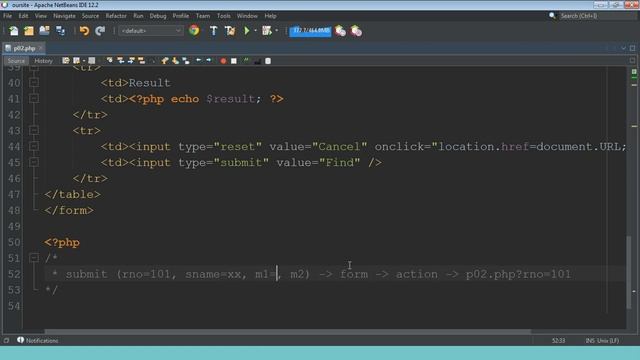
Task: Click the INS Unix (LF) status indicator
Action: (602, 340)
